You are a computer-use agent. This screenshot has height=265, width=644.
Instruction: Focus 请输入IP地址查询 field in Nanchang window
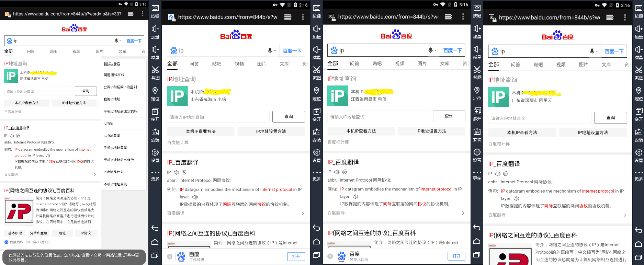pos(379,117)
